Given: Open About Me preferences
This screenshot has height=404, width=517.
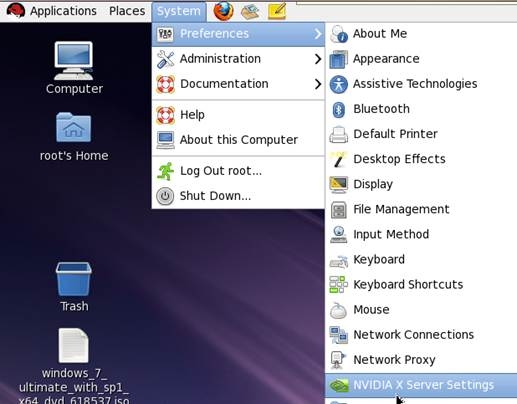Looking at the screenshot, I should [421, 34].
